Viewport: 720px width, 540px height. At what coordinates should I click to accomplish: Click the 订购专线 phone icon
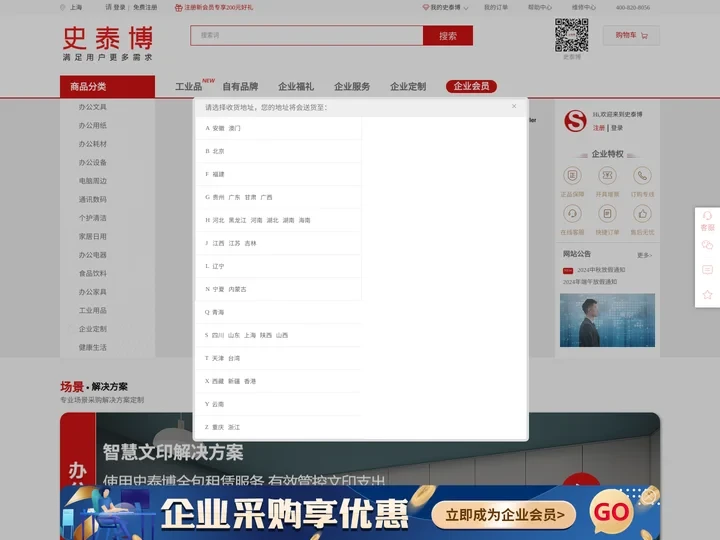(x=642, y=175)
